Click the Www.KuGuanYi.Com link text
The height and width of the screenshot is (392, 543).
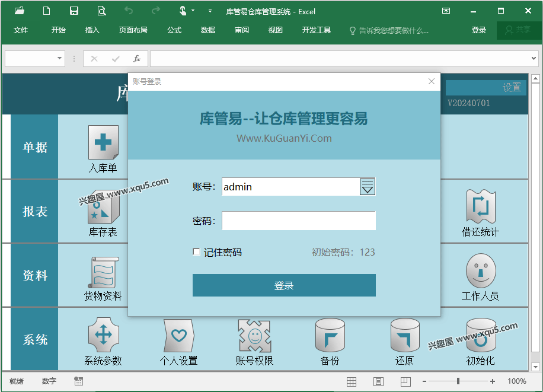[x=284, y=138]
